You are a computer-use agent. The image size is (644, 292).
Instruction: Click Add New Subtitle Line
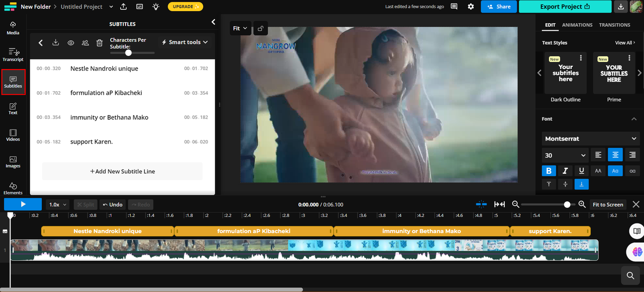[122, 171]
